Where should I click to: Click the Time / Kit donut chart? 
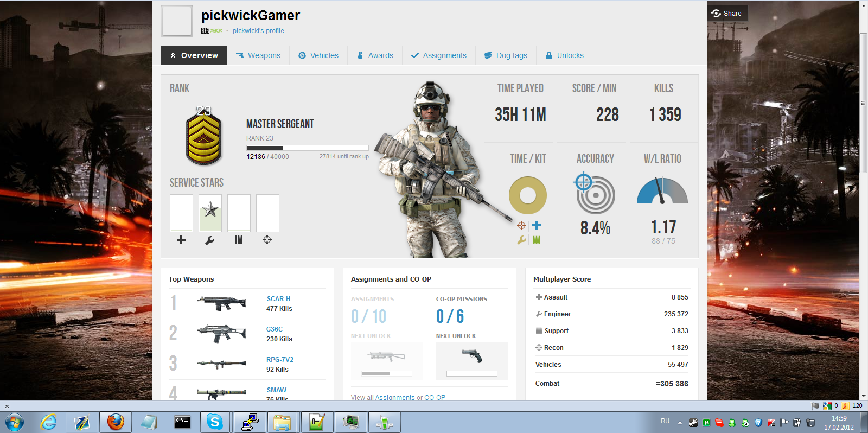(x=527, y=195)
